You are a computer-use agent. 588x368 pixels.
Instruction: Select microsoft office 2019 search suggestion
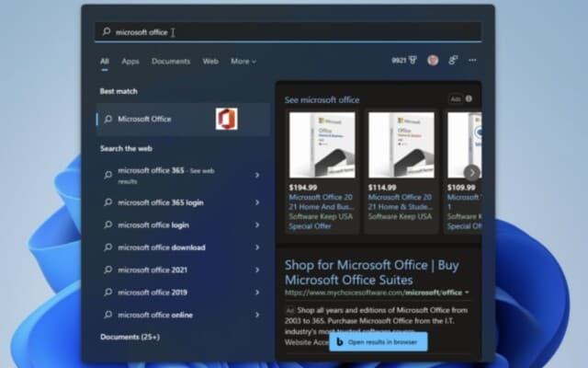click(182, 293)
